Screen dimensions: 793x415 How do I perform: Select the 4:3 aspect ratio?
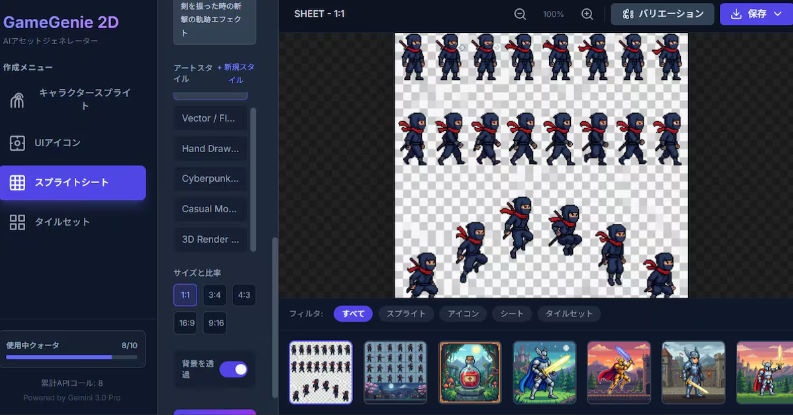pos(244,295)
